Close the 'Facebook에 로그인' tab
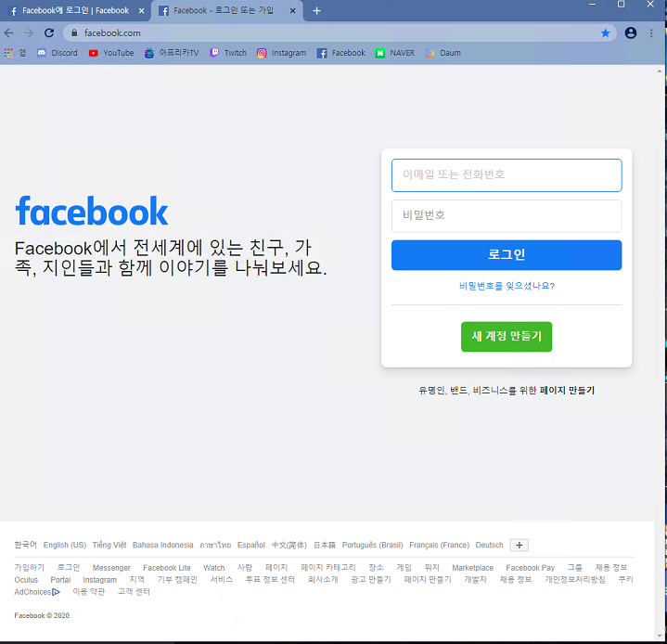The height and width of the screenshot is (644, 667). (x=141, y=10)
